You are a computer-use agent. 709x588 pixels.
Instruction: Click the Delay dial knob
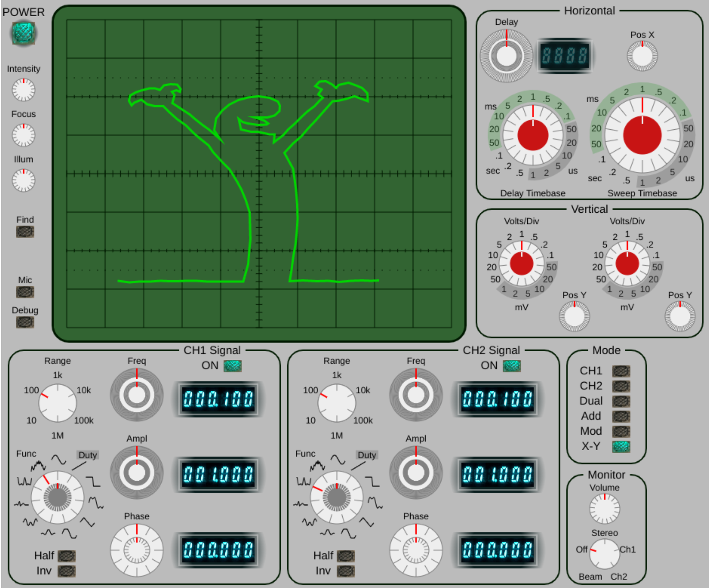(506, 56)
